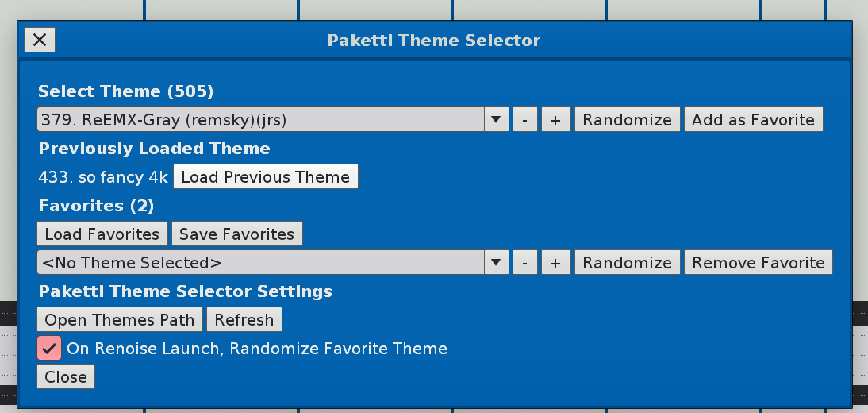Open Themes Path folder
This screenshot has width=868, height=413.
[x=119, y=320]
